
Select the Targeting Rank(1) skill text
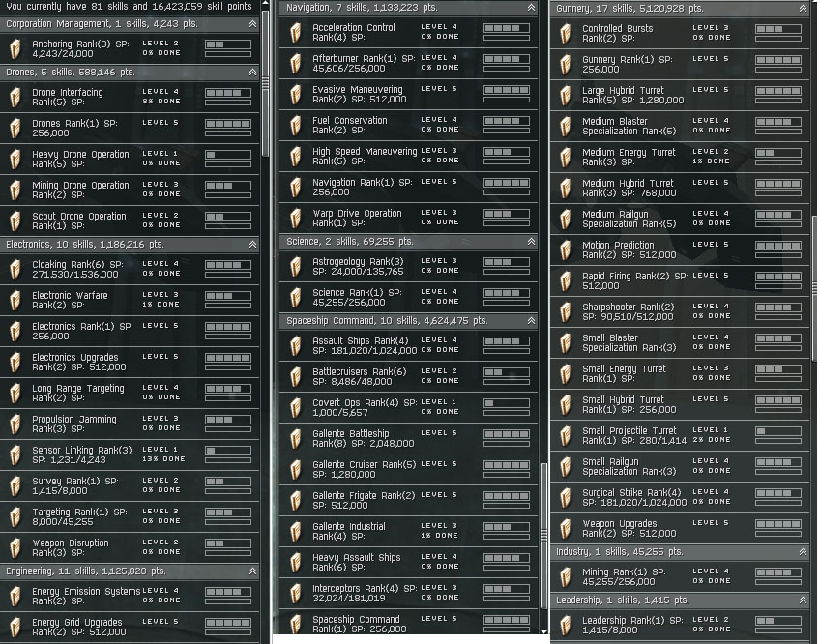pyautogui.click(x=79, y=516)
